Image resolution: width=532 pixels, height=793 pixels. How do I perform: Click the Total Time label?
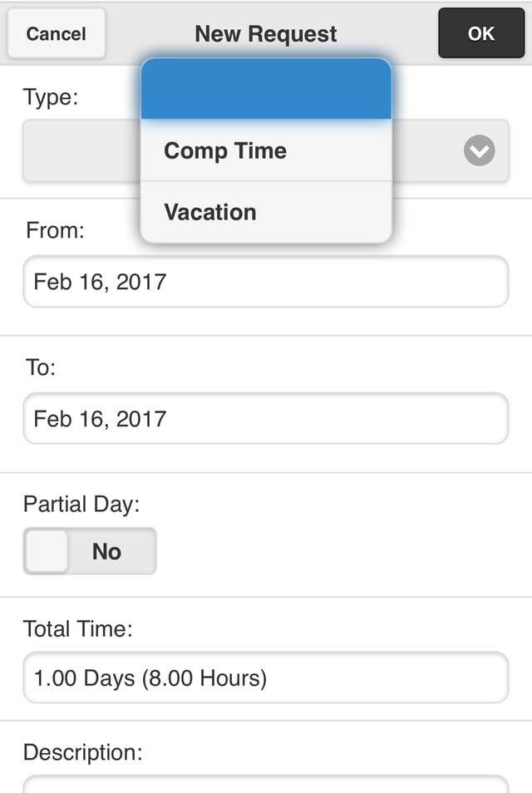pos(76,629)
